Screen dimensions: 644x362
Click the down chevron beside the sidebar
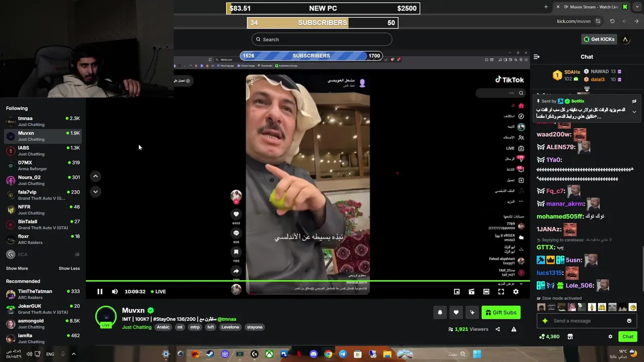[95, 192]
